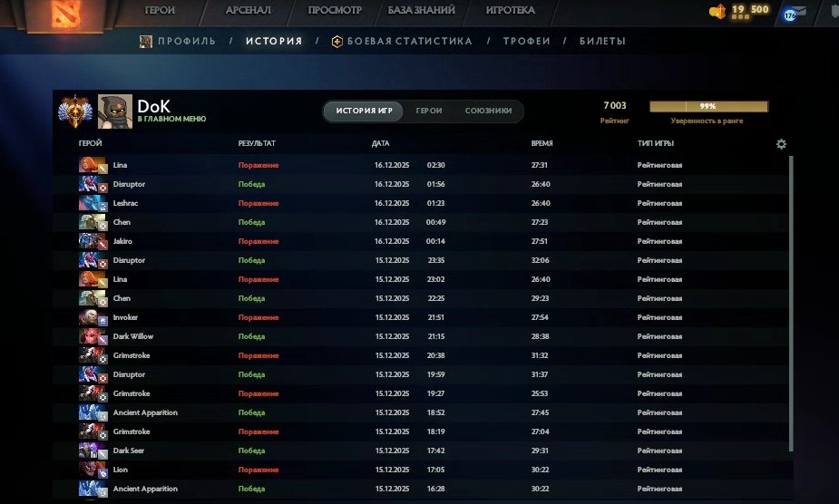Open the Герои top menu
Viewport: 839px width, 504px height.
160,10
